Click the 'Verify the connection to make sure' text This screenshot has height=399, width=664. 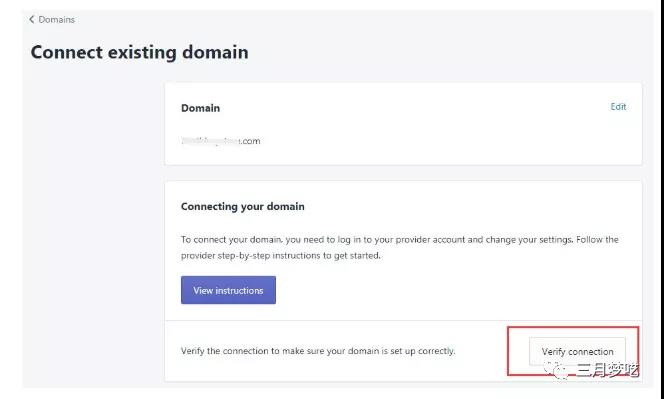tap(318, 351)
